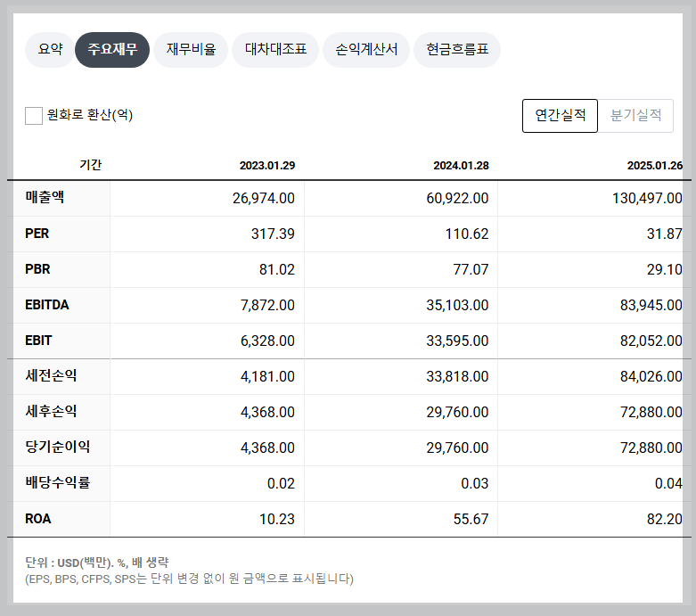This screenshot has width=696, height=616.
Task: Click 4,368.00 in the 당기순이익 row
Action: [267, 448]
